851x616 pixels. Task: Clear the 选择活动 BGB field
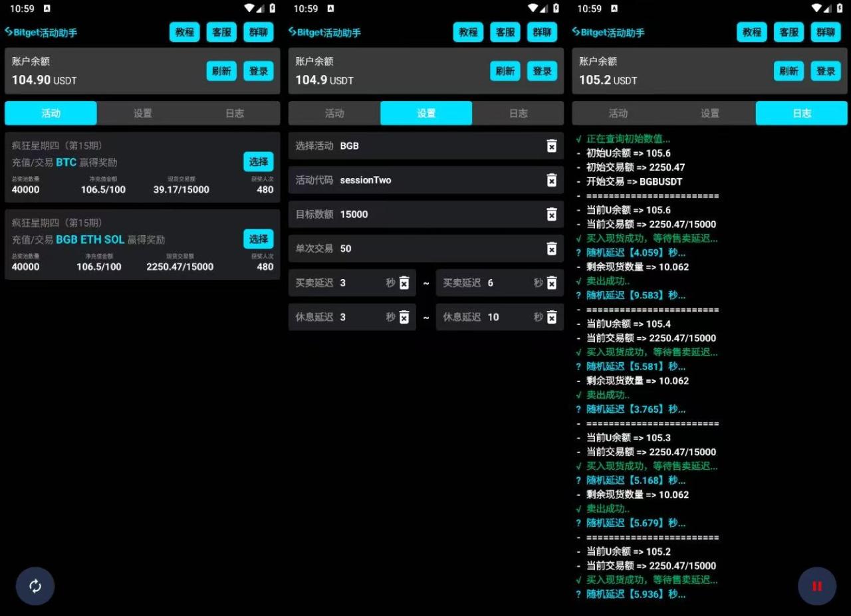[x=551, y=146]
